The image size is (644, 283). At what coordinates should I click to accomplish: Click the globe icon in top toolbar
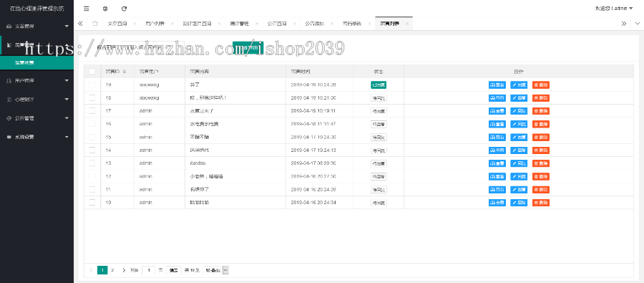pos(105,8)
